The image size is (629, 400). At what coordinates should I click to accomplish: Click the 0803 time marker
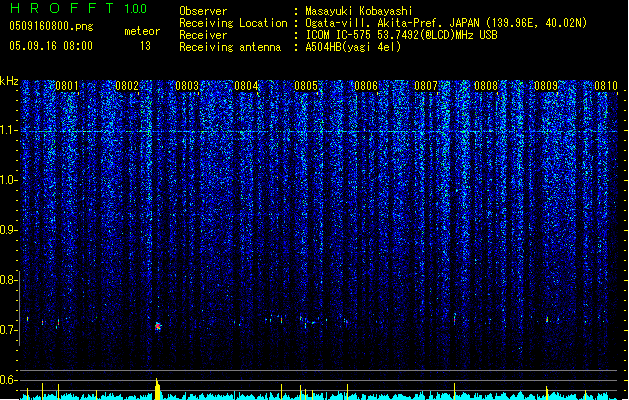click(187, 86)
